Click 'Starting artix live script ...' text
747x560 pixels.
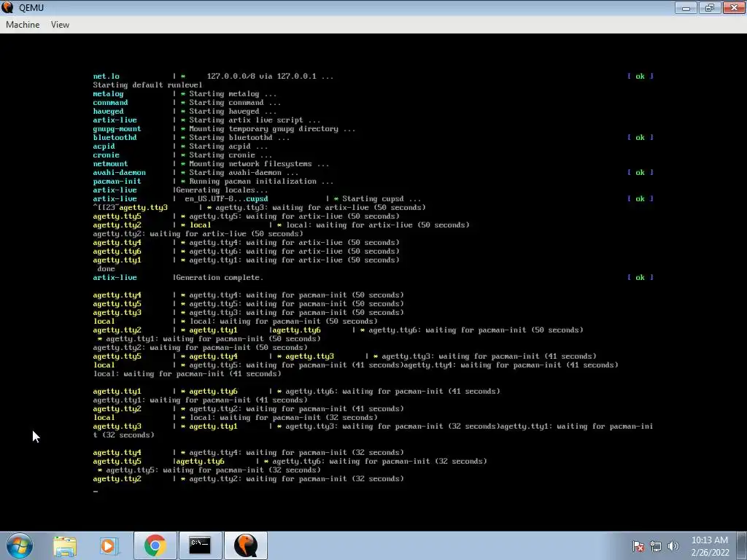(x=255, y=120)
